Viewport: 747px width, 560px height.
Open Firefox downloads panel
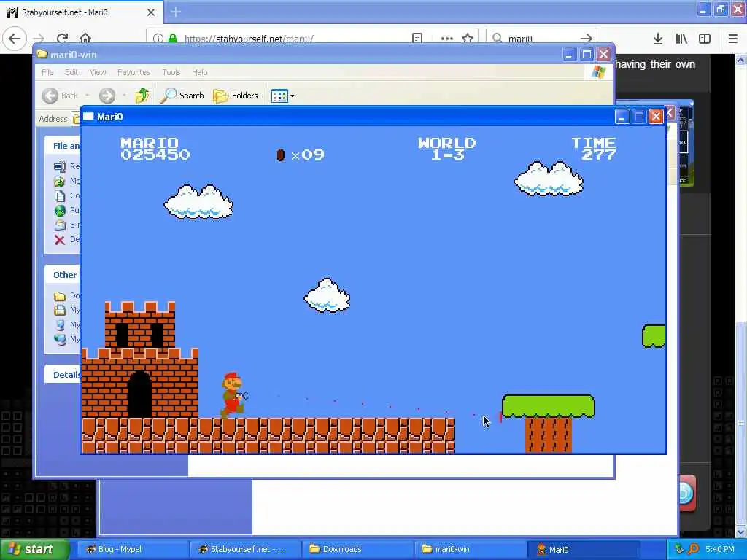(657, 39)
